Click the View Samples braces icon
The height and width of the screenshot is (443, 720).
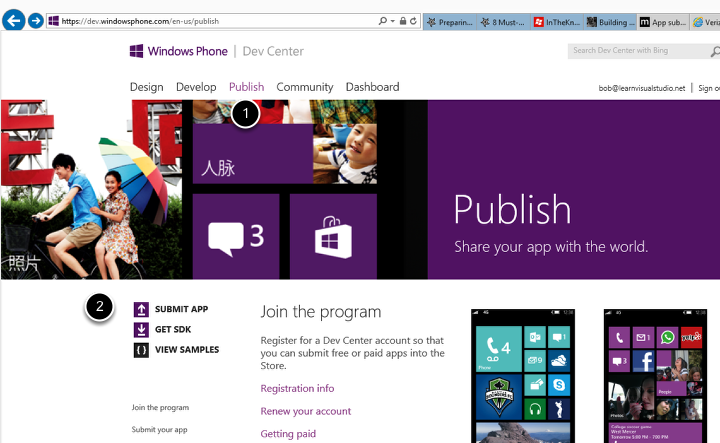click(x=141, y=350)
